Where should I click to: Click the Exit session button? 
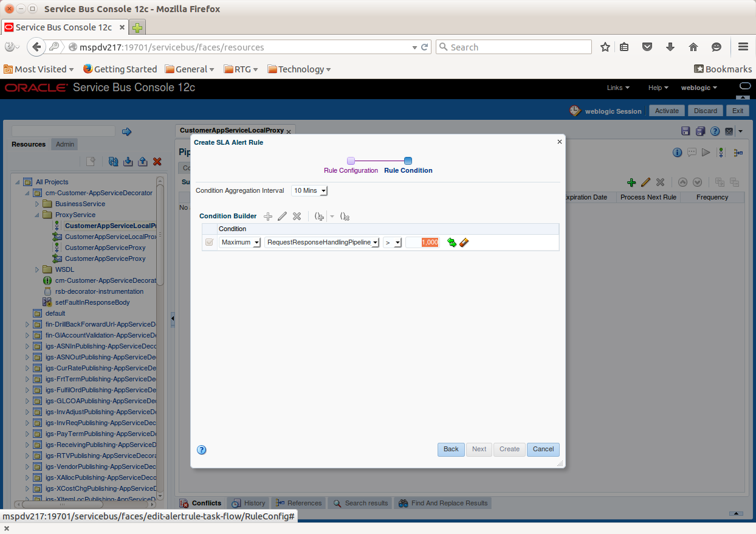click(737, 111)
